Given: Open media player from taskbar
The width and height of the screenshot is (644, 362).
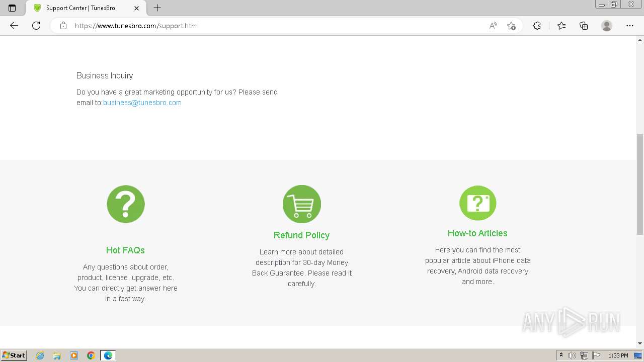Looking at the screenshot, I should point(74,355).
